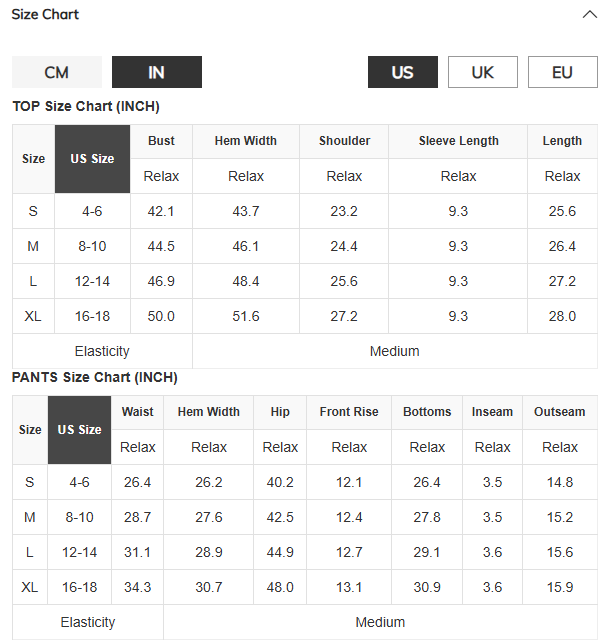Click the TOP chart Elasticity Medium cell
This screenshot has width=607, height=643.
pyautogui.click(x=395, y=351)
